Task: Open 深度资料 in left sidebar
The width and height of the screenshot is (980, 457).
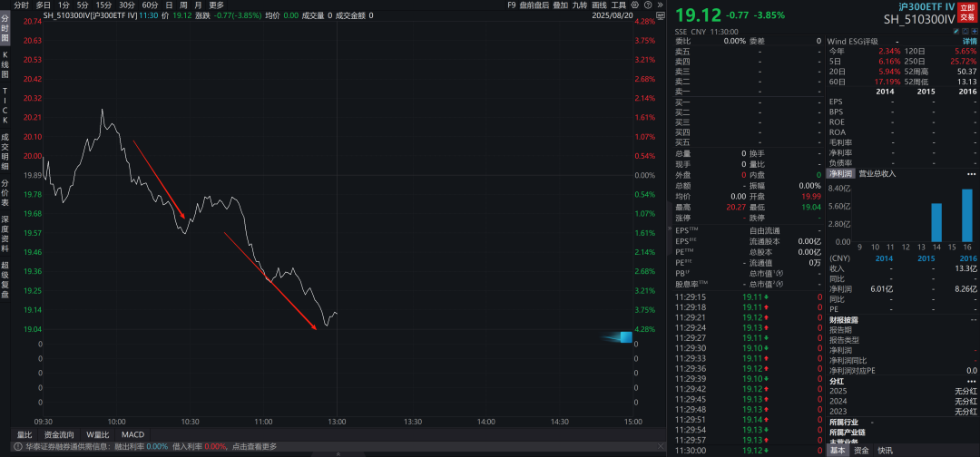Action: coord(5,234)
